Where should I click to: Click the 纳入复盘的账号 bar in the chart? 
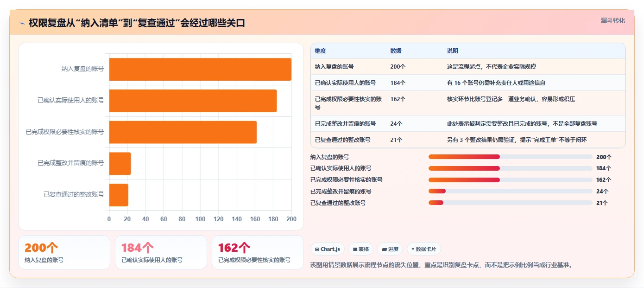click(x=200, y=69)
